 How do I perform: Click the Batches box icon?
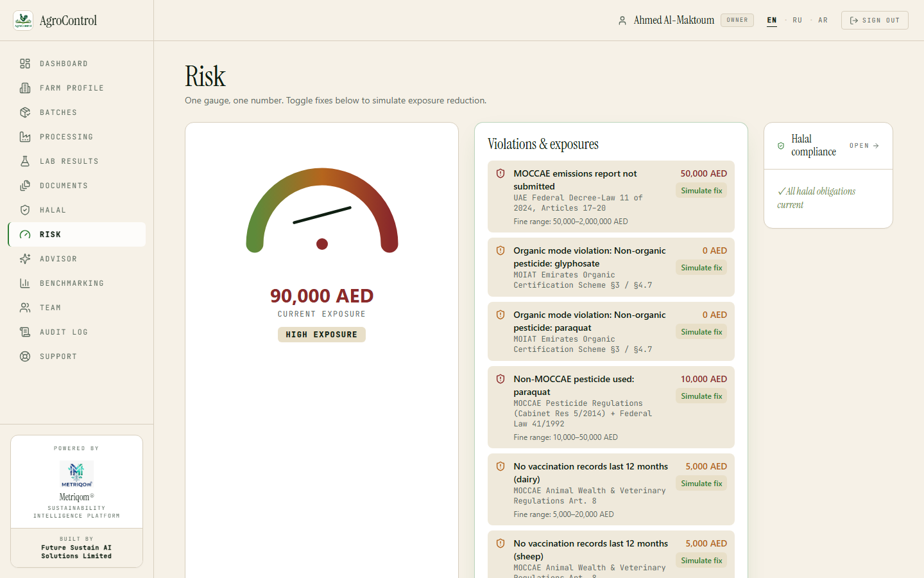point(25,112)
